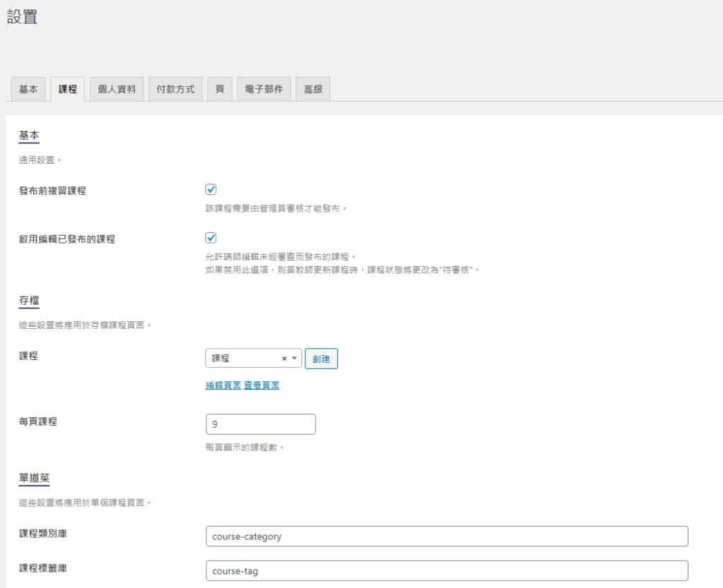Screen dimensions: 723x588
Task: Uncheck 啟用編輯已發布的課程 option
Action: (x=210, y=238)
